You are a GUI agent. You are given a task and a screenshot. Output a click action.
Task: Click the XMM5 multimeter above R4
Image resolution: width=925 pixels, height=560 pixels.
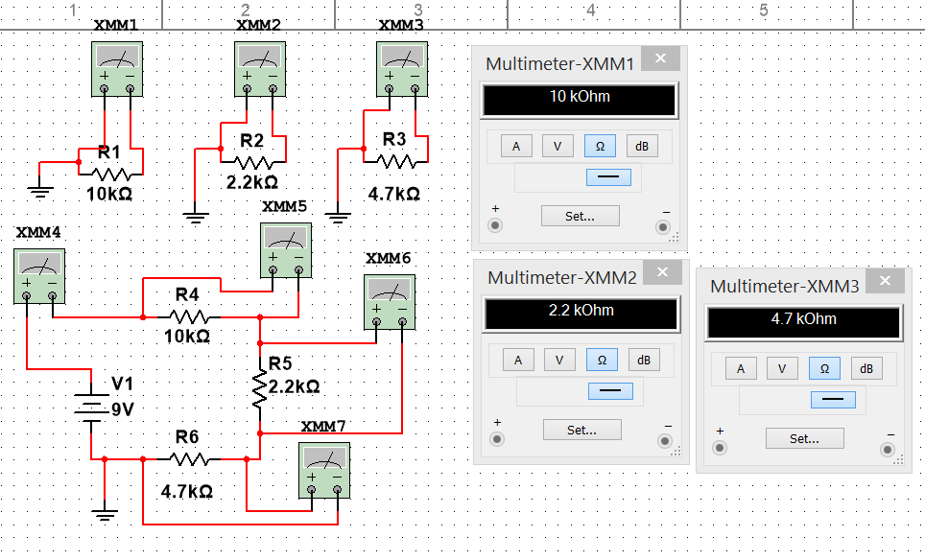pyautogui.click(x=286, y=249)
